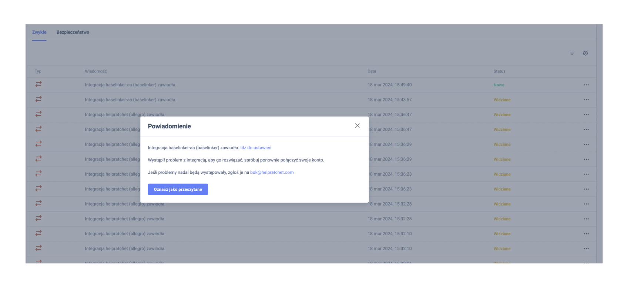Image resolution: width=644 pixels, height=298 pixels.
Task: Click the integration icon on the first 15:32:28 row
Action: [x=38, y=204]
